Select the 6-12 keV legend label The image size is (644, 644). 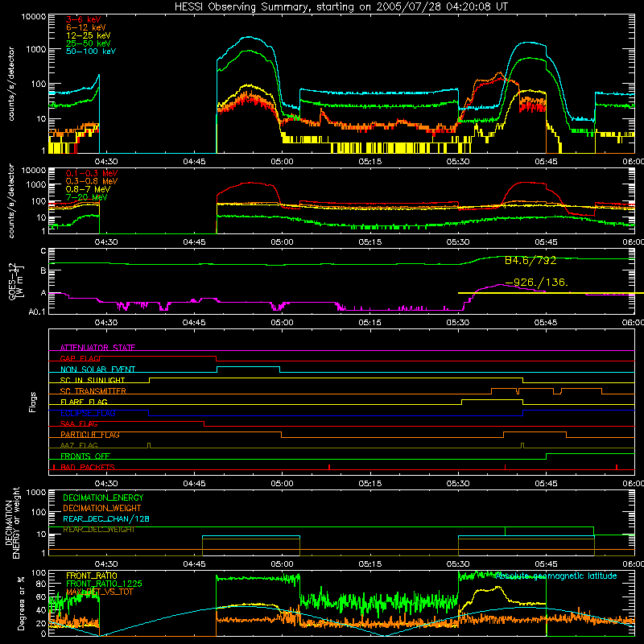[x=86, y=27]
